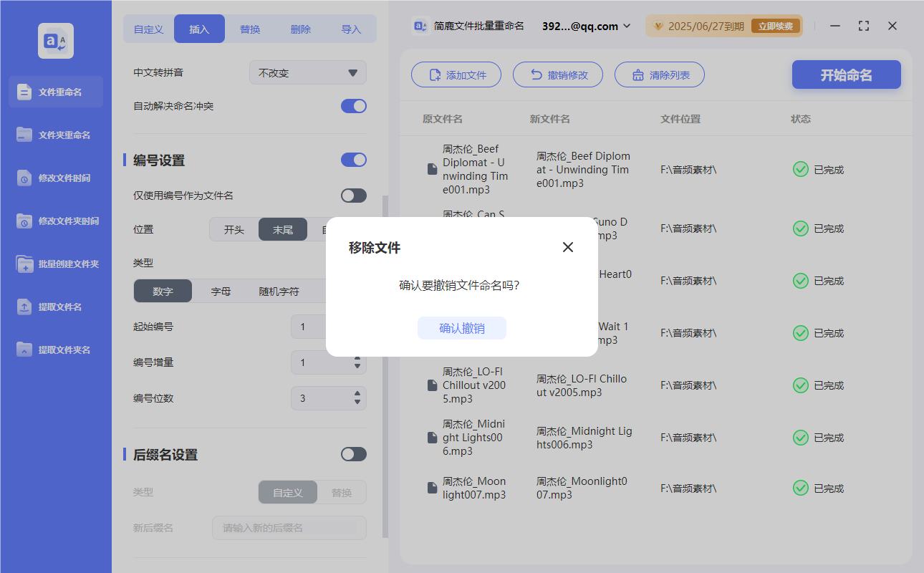The width and height of the screenshot is (924, 573).
Task: Increase 编号位数 with the up arrow
Action: click(357, 395)
